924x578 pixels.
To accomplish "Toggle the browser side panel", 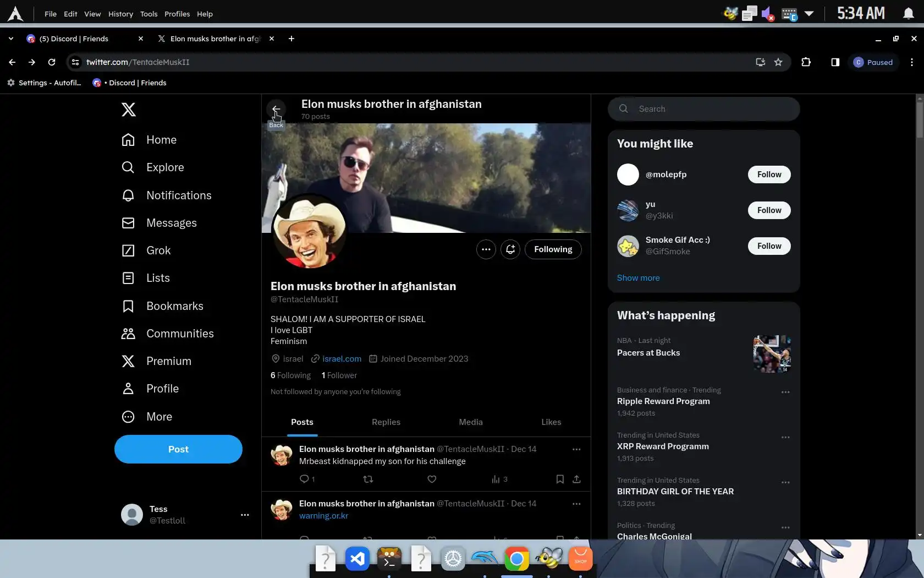I will [835, 62].
